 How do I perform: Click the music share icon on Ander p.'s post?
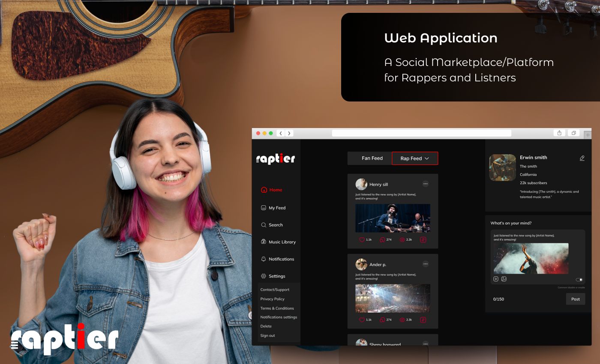tap(423, 319)
